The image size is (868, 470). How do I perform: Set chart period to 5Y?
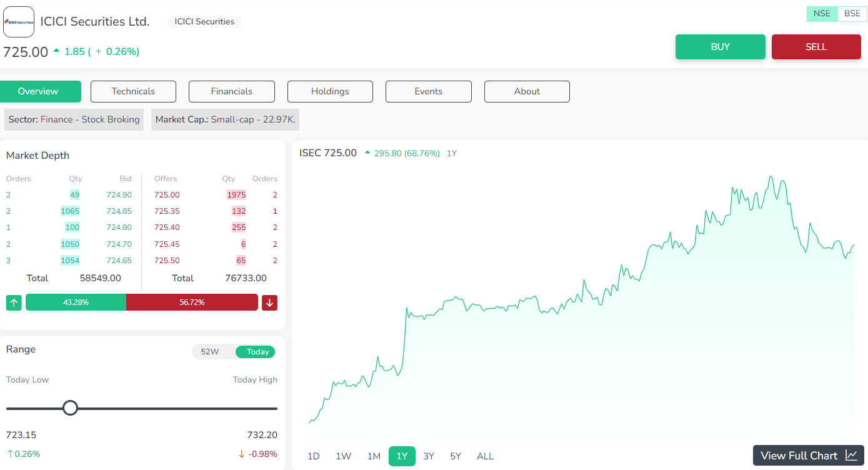click(x=456, y=456)
